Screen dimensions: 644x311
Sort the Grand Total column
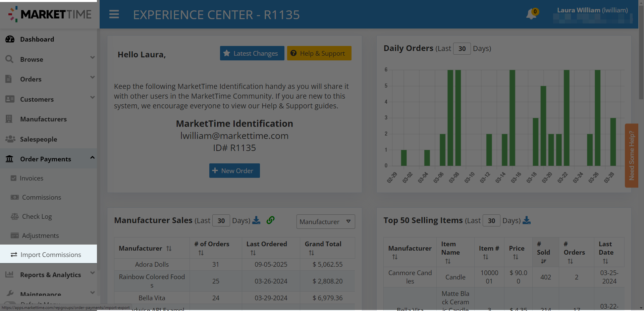pyautogui.click(x=311, y=253)
